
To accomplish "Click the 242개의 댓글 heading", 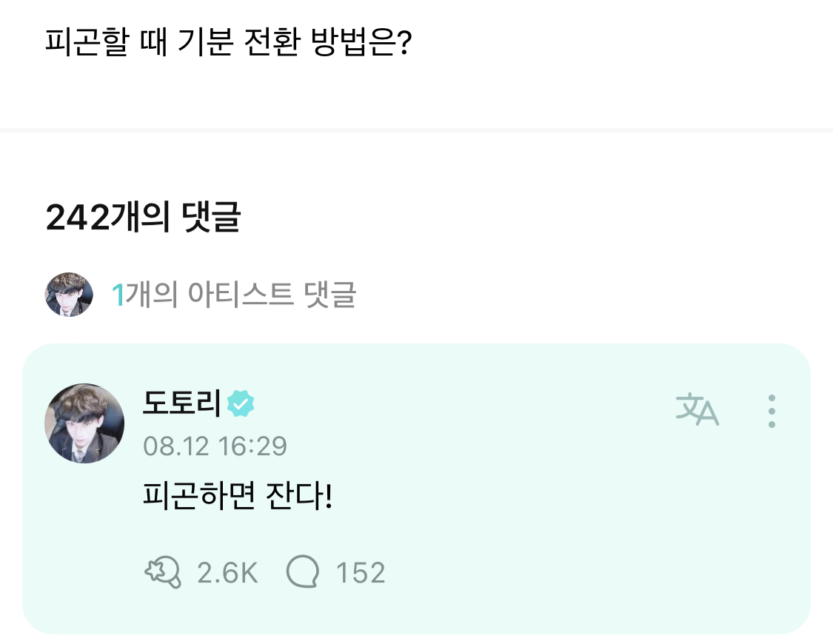I will (143, 217).
